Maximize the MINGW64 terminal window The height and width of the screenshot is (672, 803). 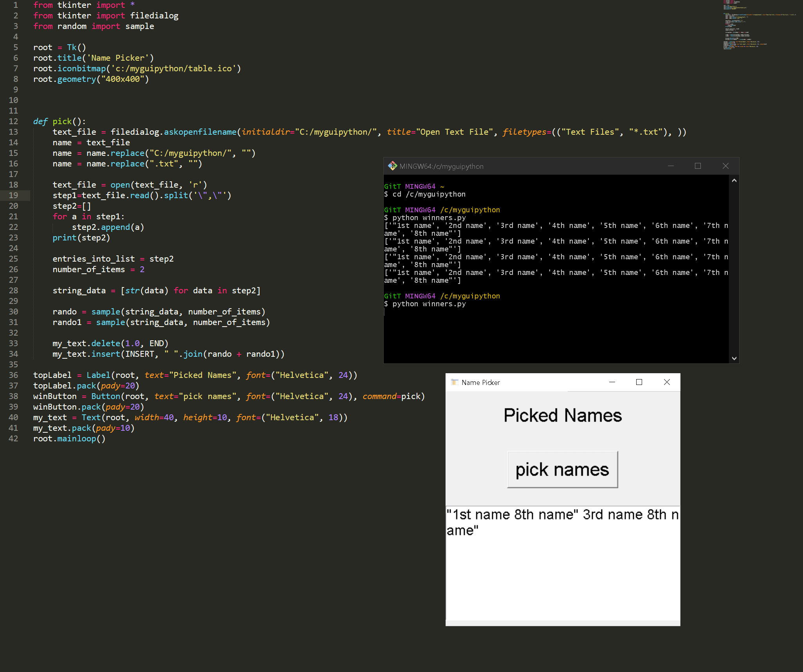point(698,166)
